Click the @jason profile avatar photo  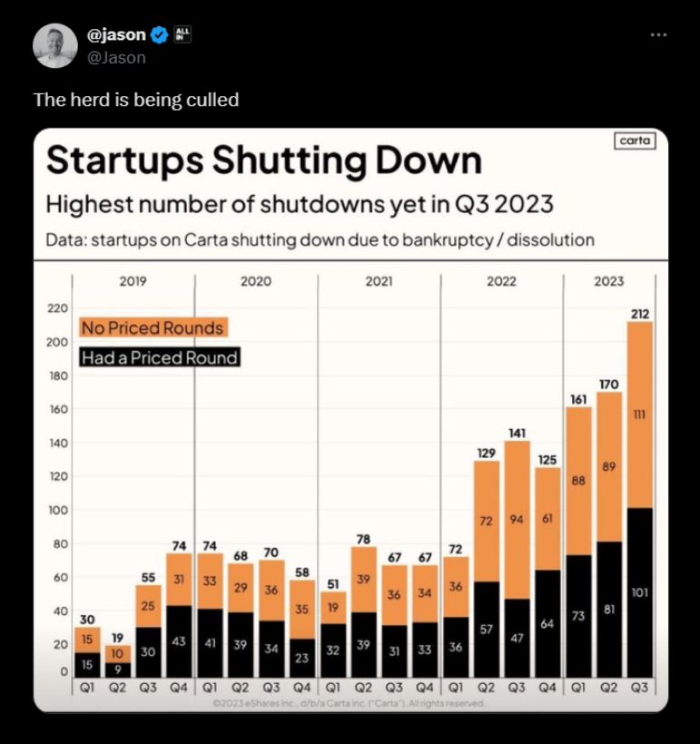coord(55,45)
